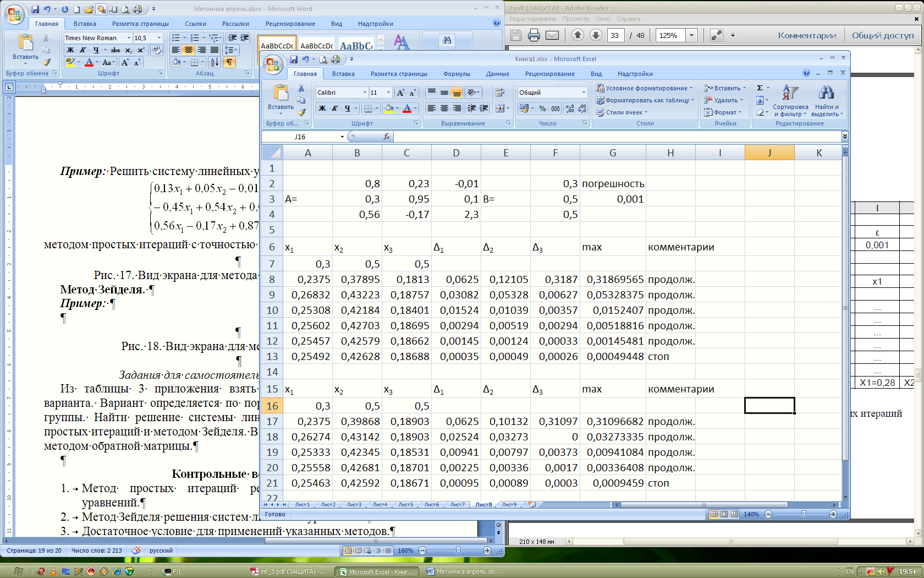Screen dimensions: 924x578
Task: Click the Sort and Filter icon in Excel
Action: 790,92
